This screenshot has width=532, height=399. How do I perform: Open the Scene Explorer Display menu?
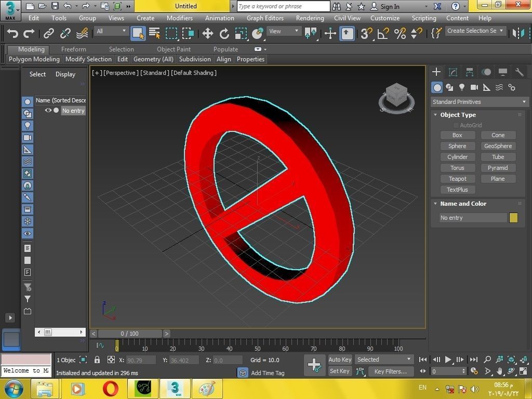coord(65,74)
